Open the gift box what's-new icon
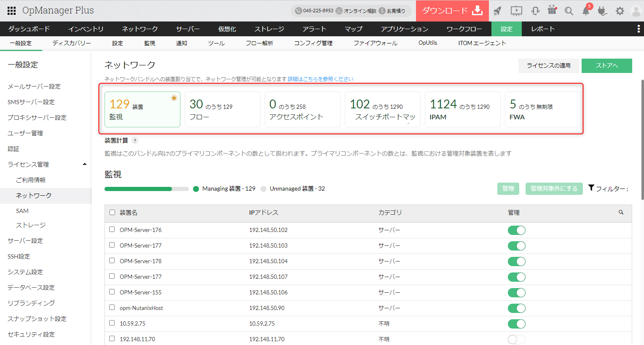The height and width of the screenshot is (345, 644). point(552,10)
